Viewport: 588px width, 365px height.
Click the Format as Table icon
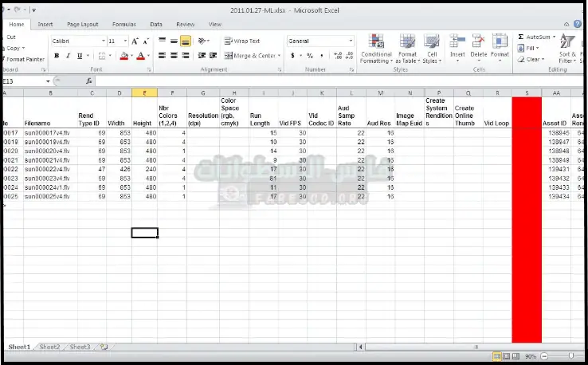point(407,49)
